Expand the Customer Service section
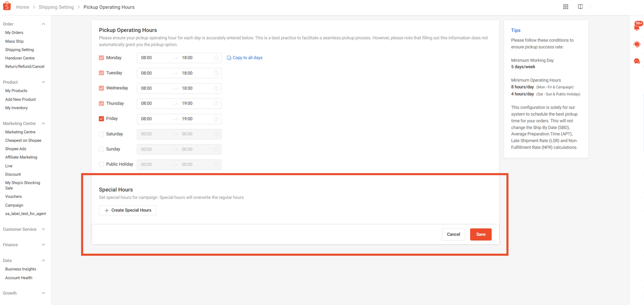 pyautogui.click(x=43, y=229)
